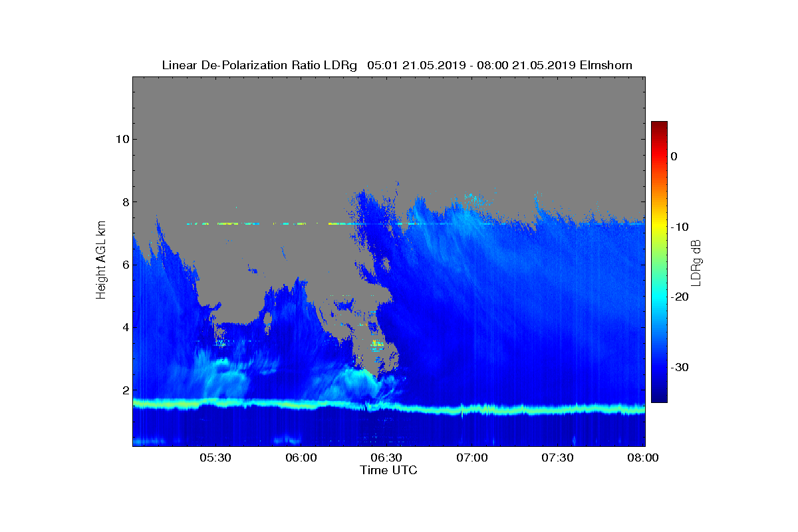Select the '06:30' time axis label
The image size is (798, 532).
click(x=386, y=458)
